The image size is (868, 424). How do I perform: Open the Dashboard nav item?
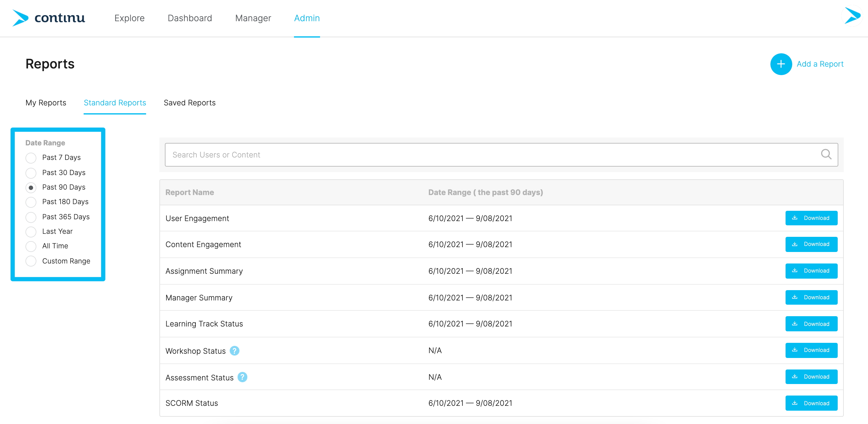tap(190, 18)
